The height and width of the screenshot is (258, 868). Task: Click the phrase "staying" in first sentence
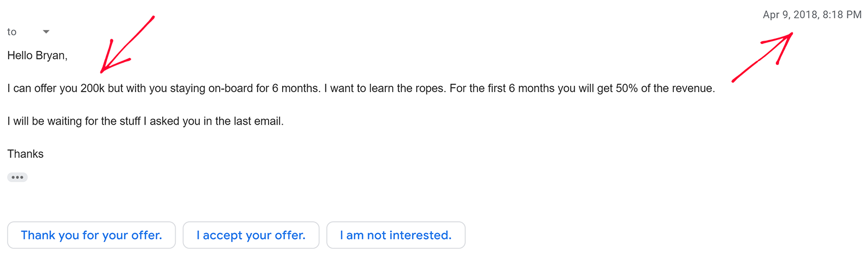(188, 88)
